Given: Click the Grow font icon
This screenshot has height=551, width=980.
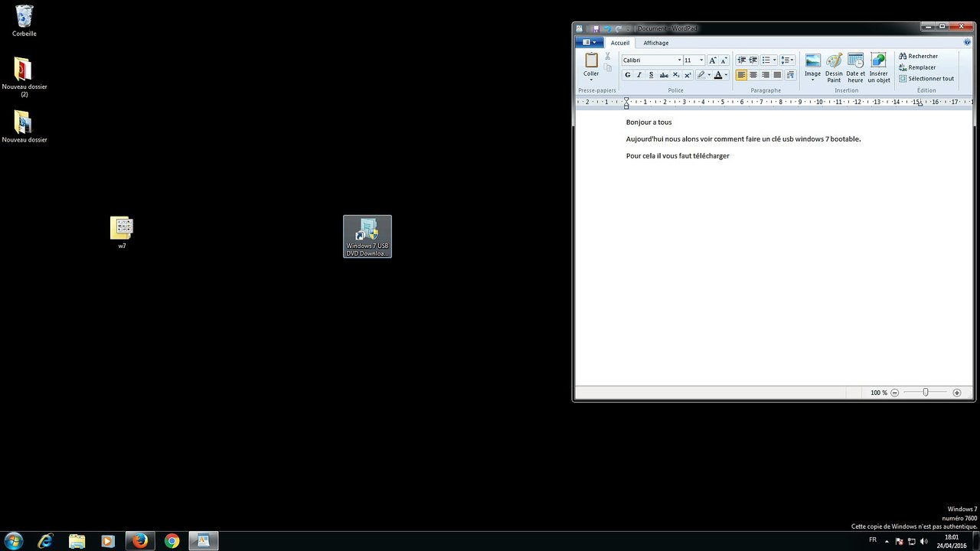Looking at the screenshot, I should pyautogui.click(x=713, y=60).
